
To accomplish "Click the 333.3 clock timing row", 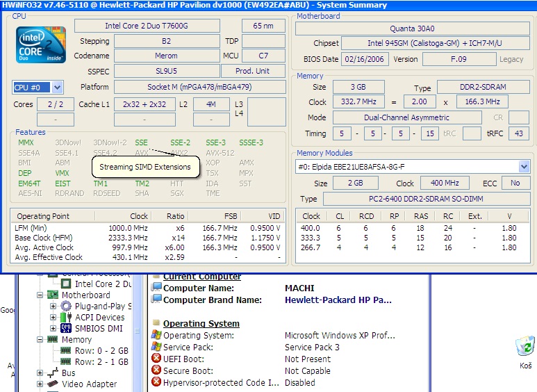I will pyautogui.click(x=413, y=238).
